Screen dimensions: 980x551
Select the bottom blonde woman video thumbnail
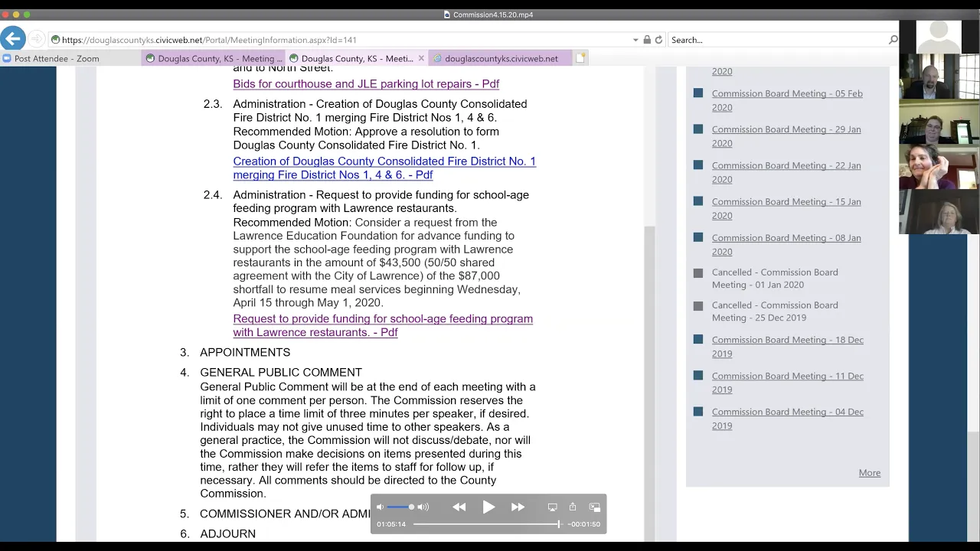point(939,211)
